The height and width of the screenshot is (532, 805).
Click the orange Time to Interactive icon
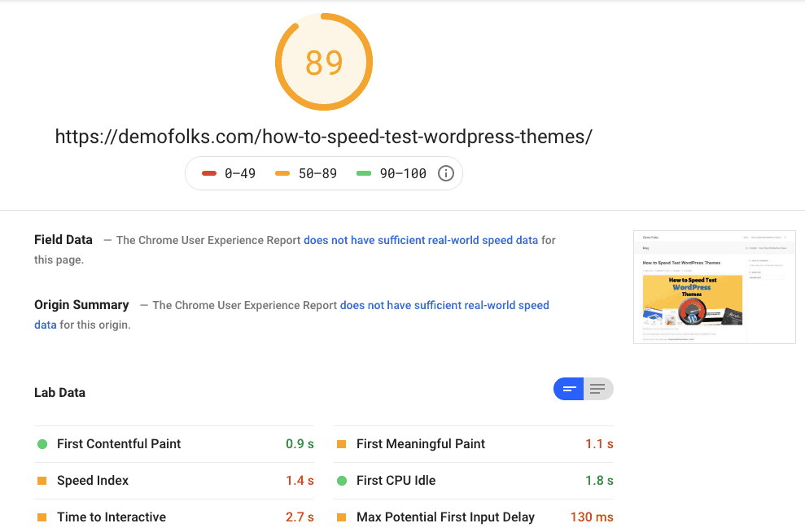tap(42, 517)
